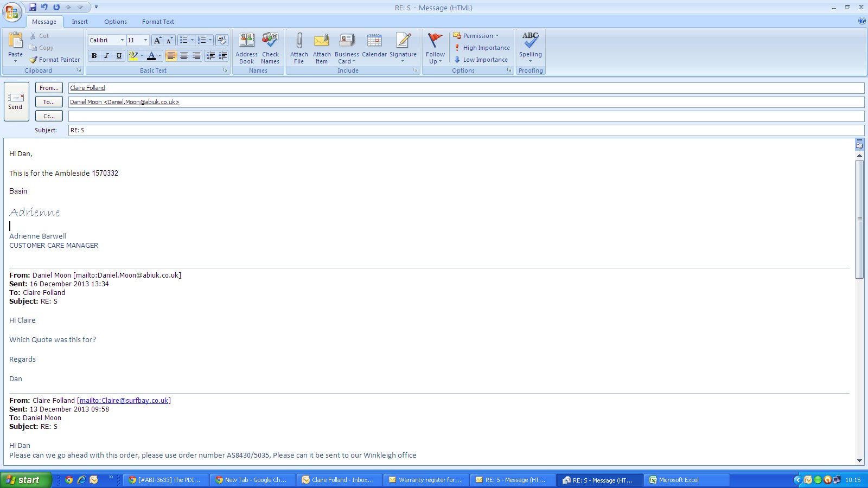Mark message as High Importance
The width and height of the screenshot is (868, 488).
coord(482,48)
